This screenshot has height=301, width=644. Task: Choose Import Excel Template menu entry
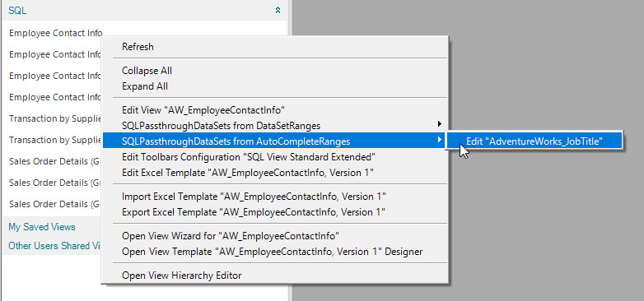click(274, 197)
